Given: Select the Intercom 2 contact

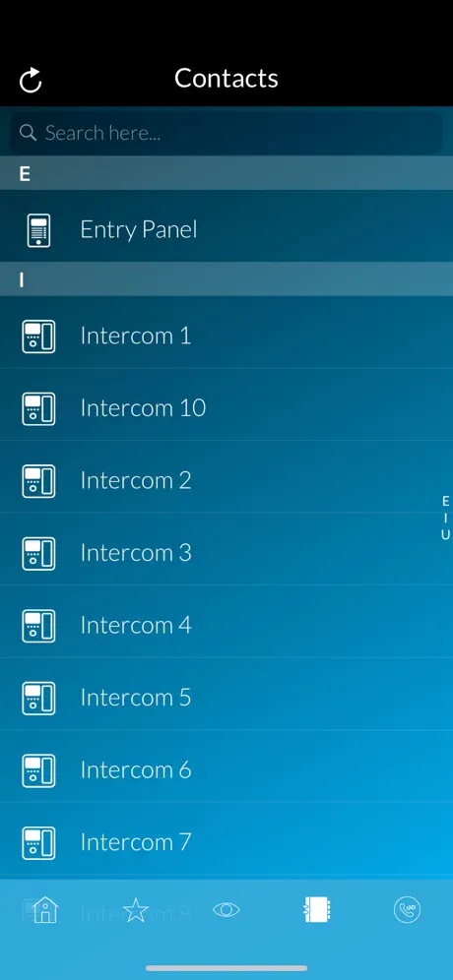Looking at the screenshot, I should pyautogui.click(x=226, y=480).
